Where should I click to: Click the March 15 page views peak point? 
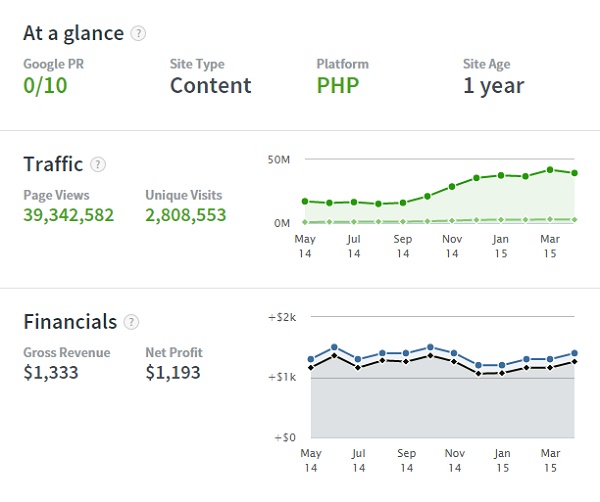pyautogui.click(x=550, y=169)
